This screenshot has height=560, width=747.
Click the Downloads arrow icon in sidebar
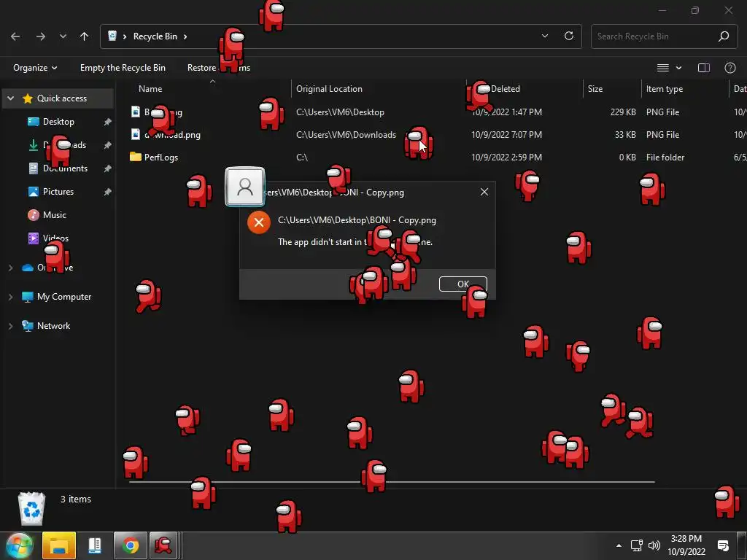tap(34, 145)
